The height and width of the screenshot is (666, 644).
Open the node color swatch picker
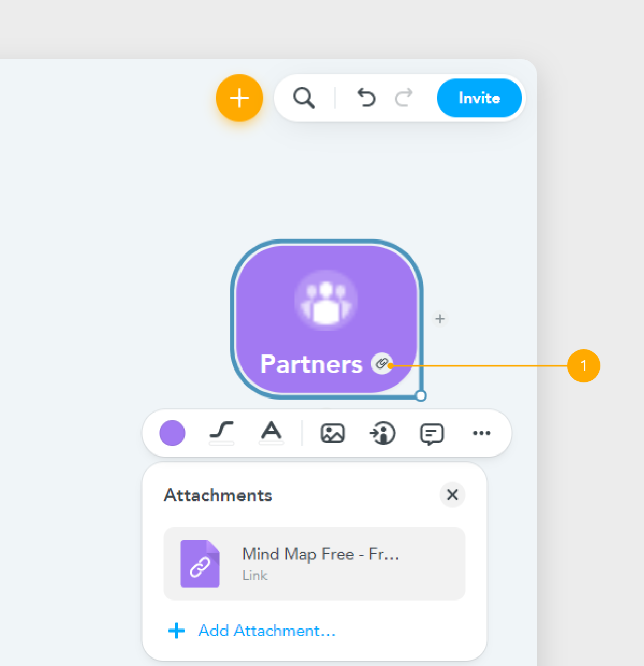172,433
